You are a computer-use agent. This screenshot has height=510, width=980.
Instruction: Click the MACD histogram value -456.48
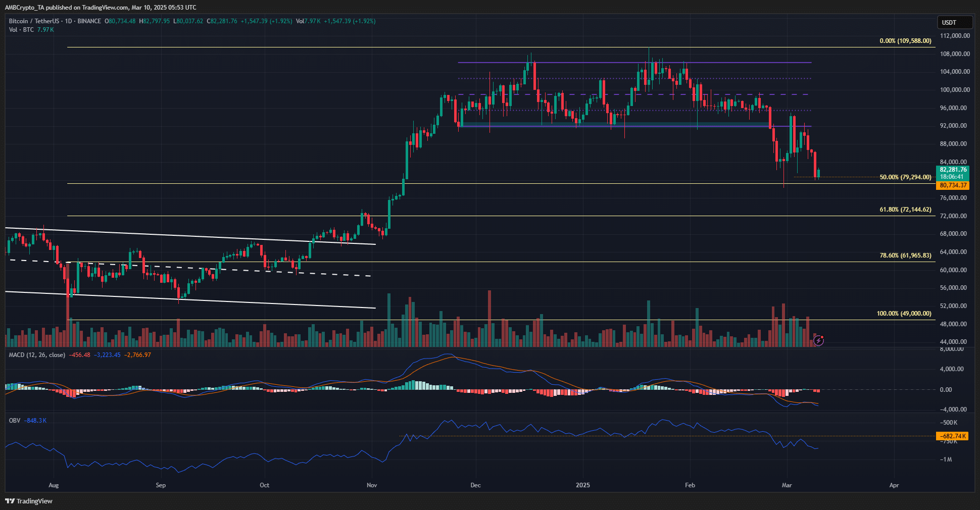pyautogui.click(x=79, y=355)
